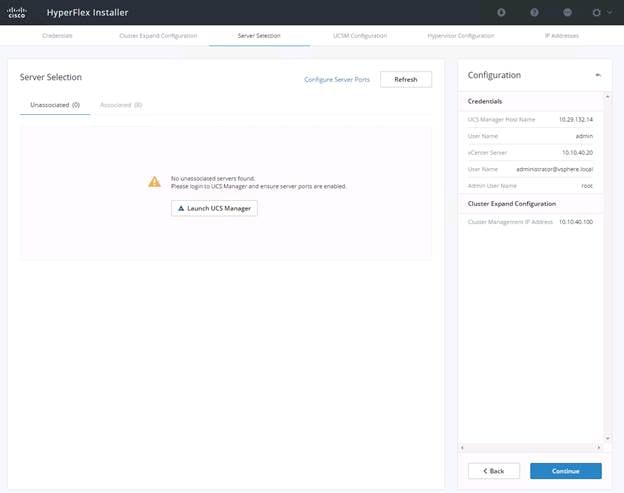Go to Hypervisor Configuration step
624x493 pixels.
click(461, 36)
